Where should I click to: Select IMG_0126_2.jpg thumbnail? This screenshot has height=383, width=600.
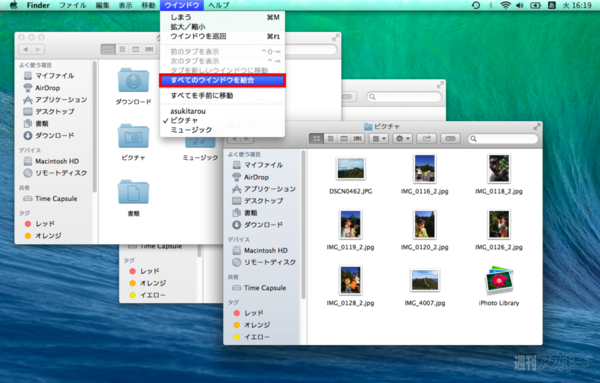(499, 224)
